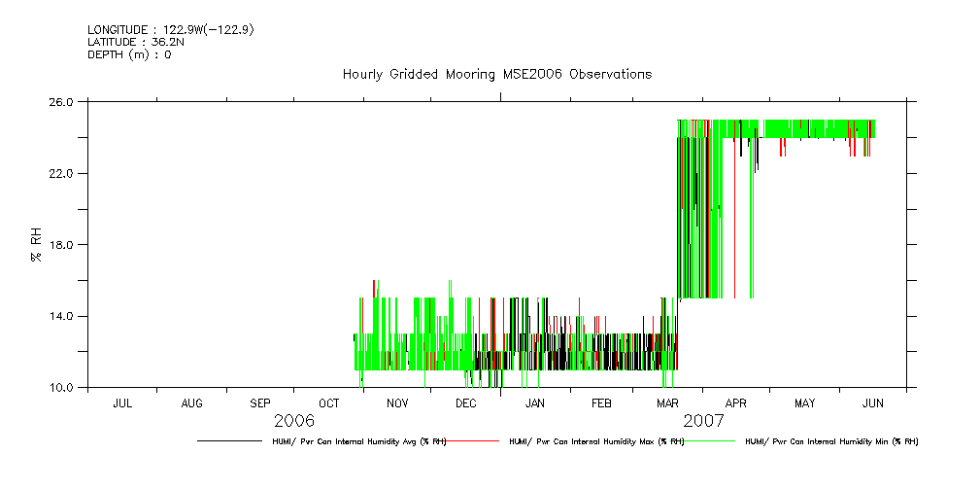
Task: Select the 18.0 y-axis tick label
Action: [62, 245]
